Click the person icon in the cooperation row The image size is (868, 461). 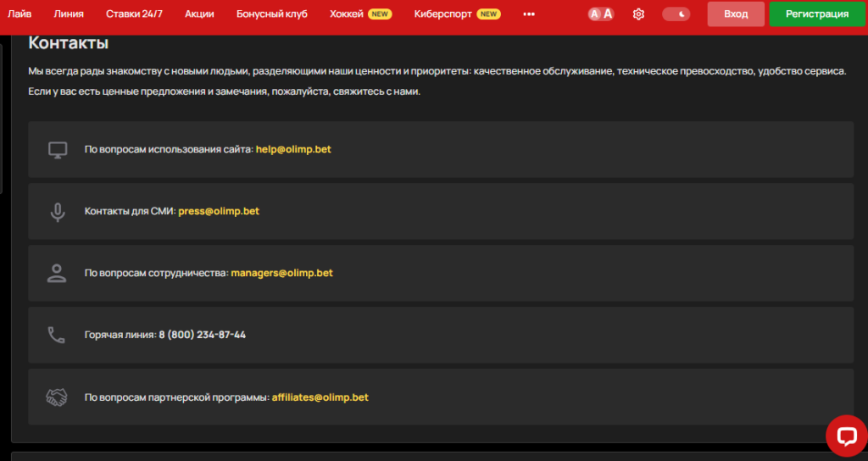57,274
